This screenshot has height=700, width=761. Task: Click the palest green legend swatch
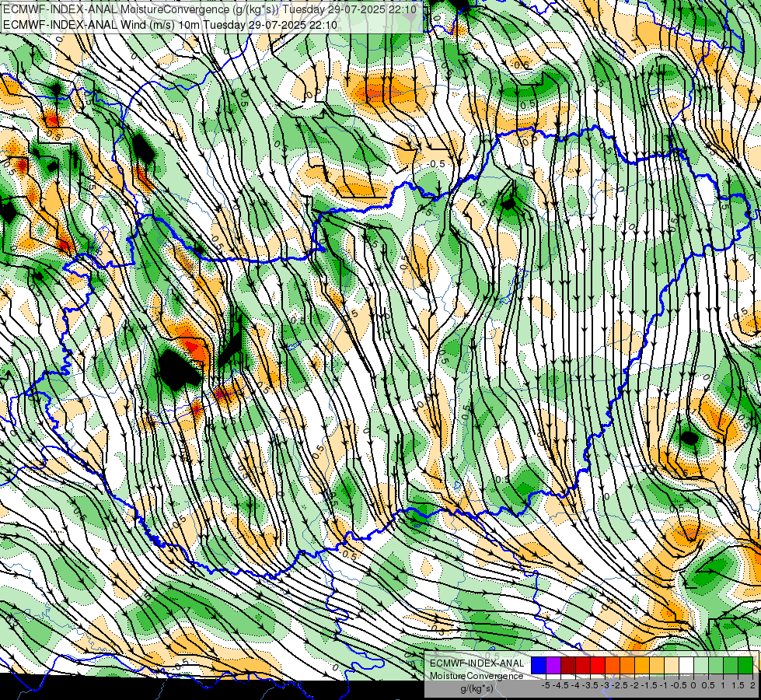tap(701, 665)
